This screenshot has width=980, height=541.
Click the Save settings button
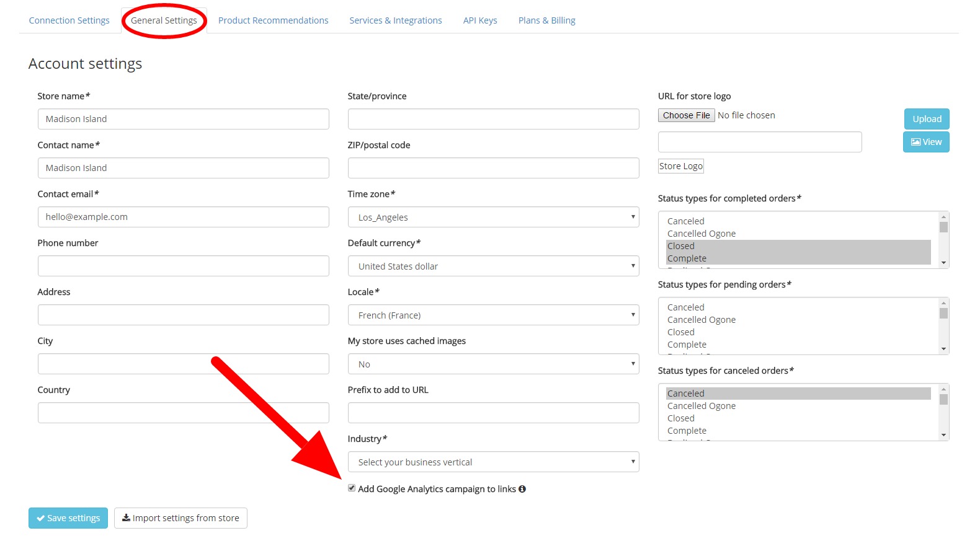[x=68, y=518]
